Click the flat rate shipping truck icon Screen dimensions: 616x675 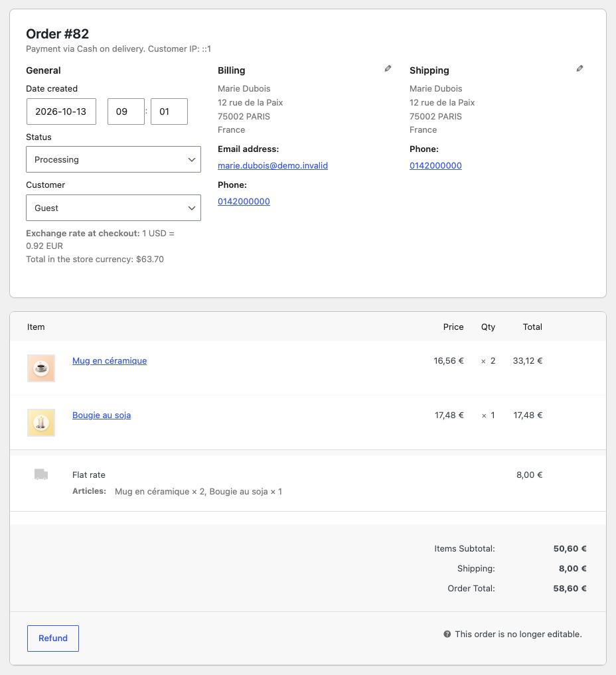(x=41, y=475)
